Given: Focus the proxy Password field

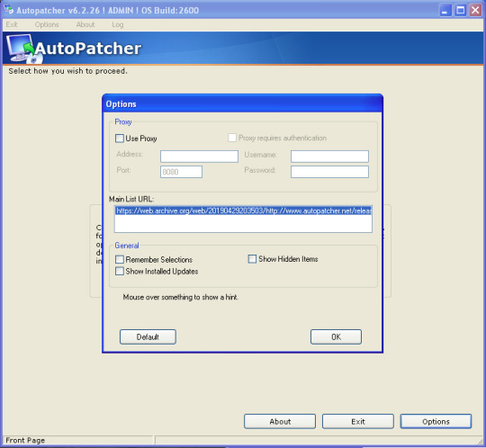Looking at the screenshot, I should click(329, 172).
